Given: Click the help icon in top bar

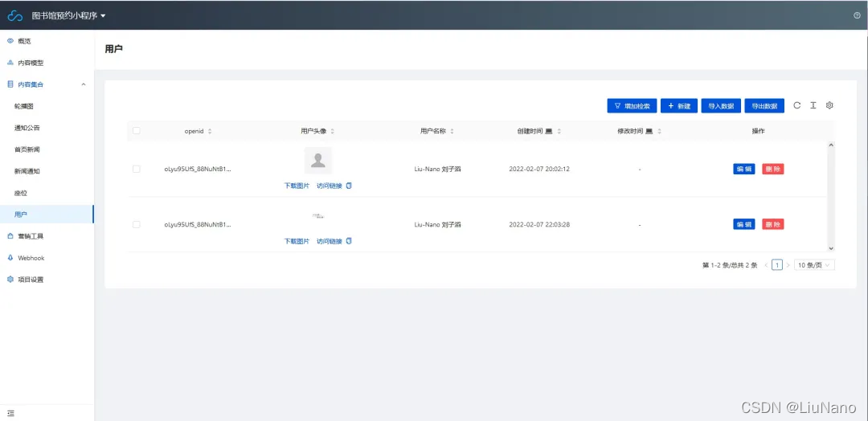Looking at the screenshot, I should [857, 15].
